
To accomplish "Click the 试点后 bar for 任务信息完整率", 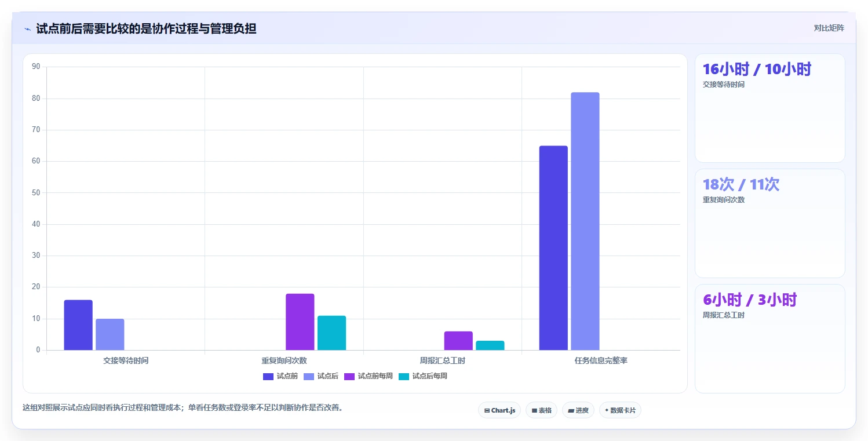I will pyautogui.click(x=585, y=221).
